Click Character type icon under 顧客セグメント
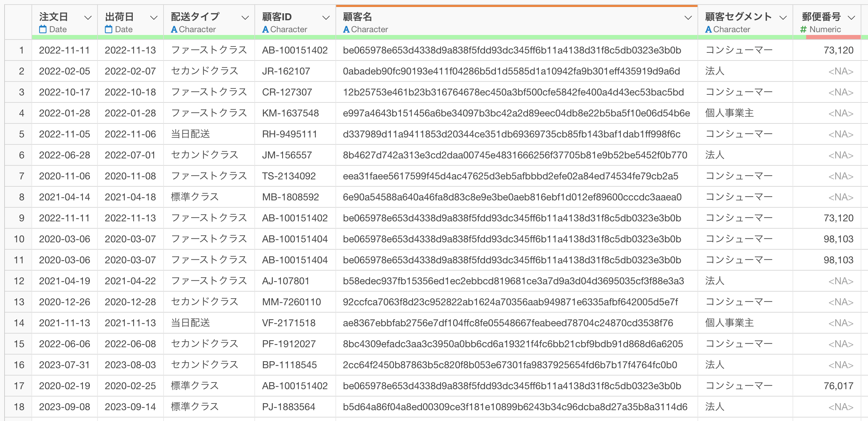Image resolution: width=868 pixels, height=421 pixels. [708, 29]
